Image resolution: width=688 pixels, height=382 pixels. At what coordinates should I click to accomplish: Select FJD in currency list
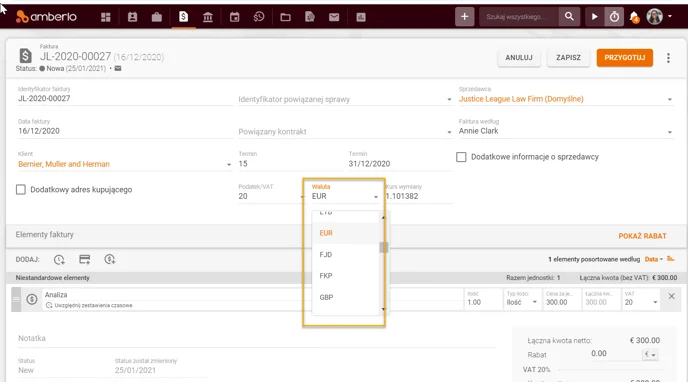tap(345, 254)
